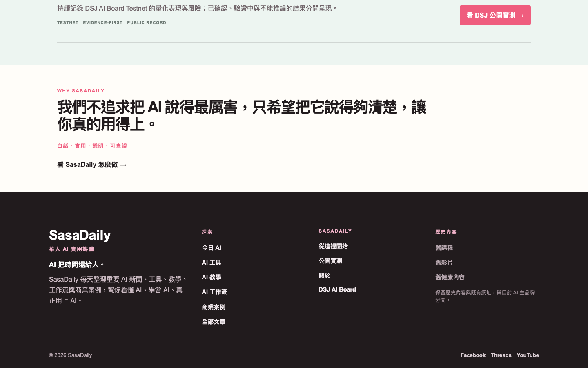Open the AI 工作流 footer link
Viewport: 588px width, 368px height.
[214, 292]
